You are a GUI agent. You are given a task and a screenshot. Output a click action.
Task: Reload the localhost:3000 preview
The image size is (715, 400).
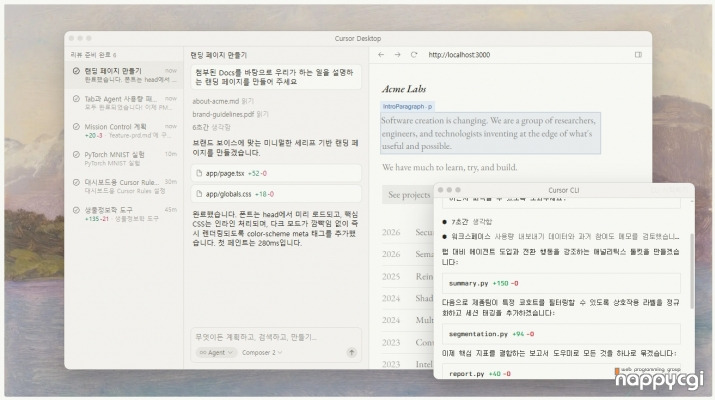coord(414,55)
